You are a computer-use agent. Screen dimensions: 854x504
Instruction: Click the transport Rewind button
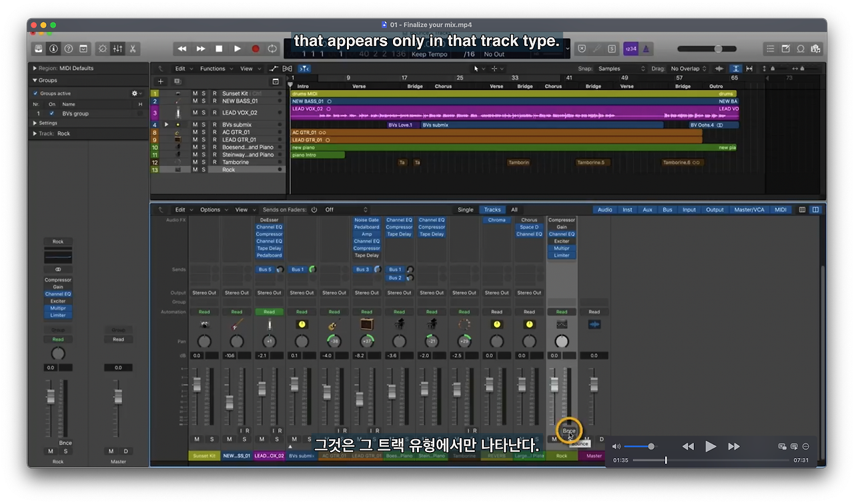182,49
